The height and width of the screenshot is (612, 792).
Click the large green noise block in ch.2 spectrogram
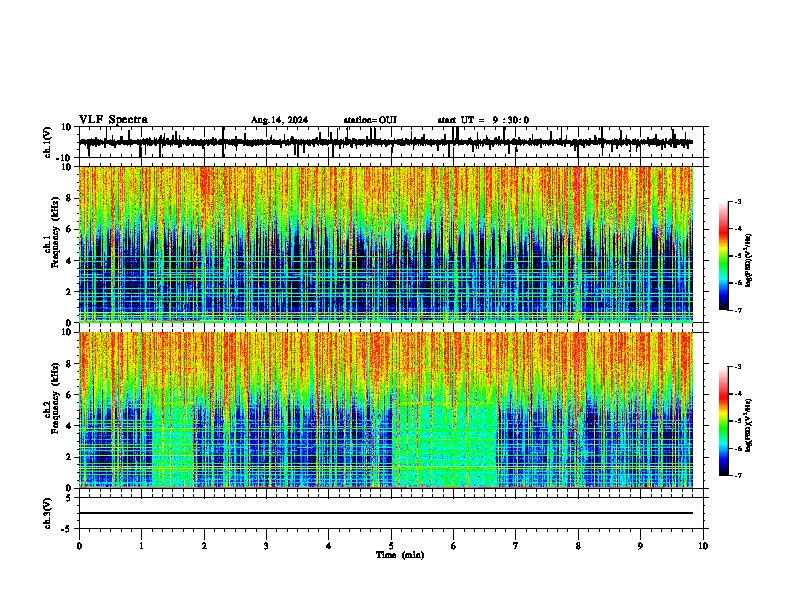click(x=446, y=444)
